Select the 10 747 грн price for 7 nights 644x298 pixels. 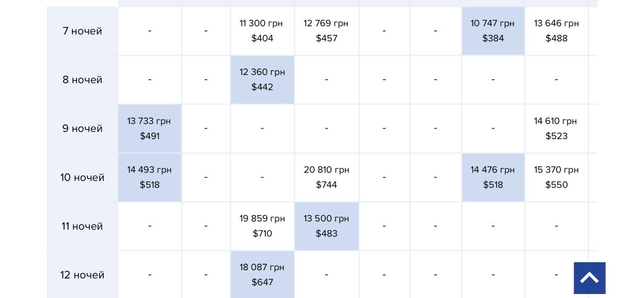pyautogui.click(x=493, y=31)
